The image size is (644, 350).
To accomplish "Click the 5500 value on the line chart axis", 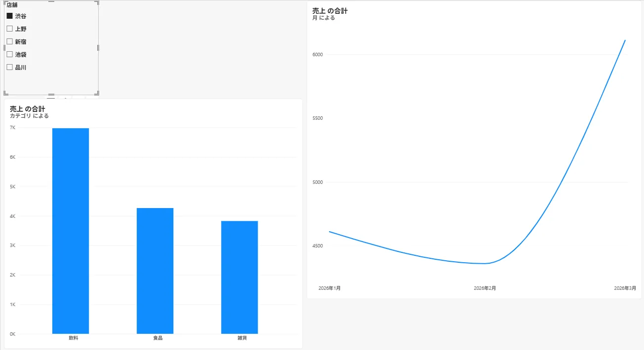I will pos(317,118).
